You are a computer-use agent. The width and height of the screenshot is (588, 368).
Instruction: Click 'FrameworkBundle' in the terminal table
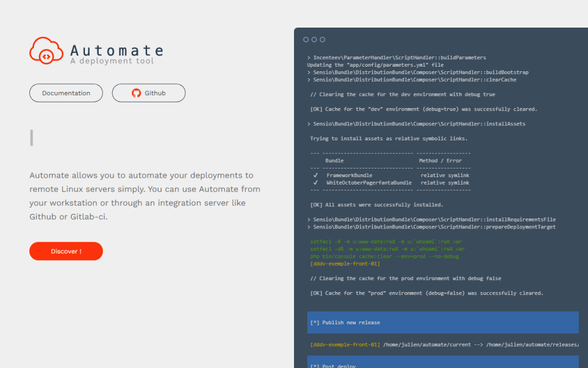tap(350, 175)
